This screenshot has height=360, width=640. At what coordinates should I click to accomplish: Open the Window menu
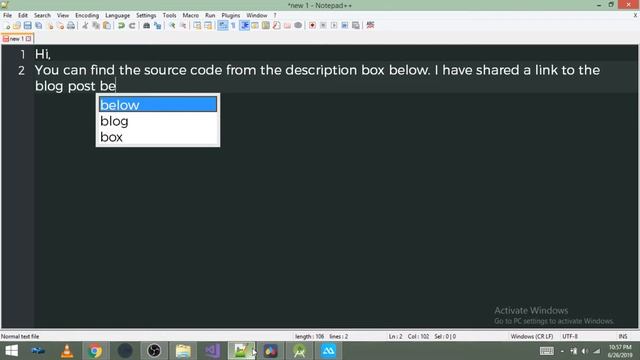(x=257, y=15)
